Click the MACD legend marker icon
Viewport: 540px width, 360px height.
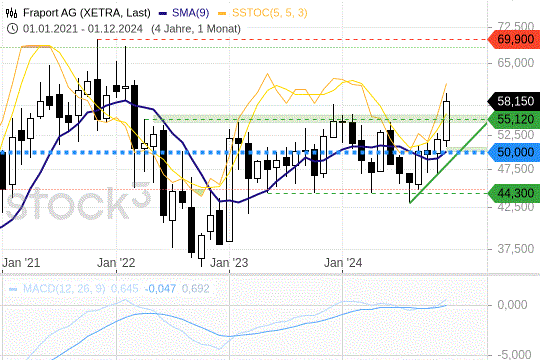pos(13,289)
